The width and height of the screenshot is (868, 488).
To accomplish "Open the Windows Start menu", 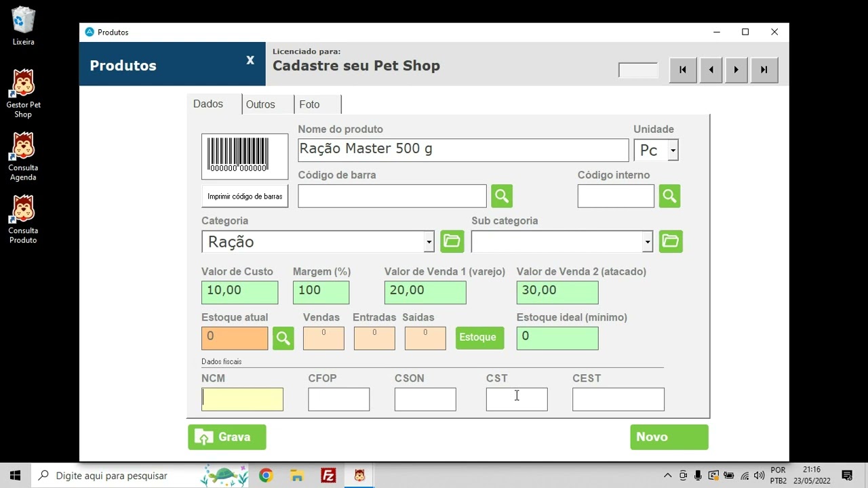I will 16,475.
